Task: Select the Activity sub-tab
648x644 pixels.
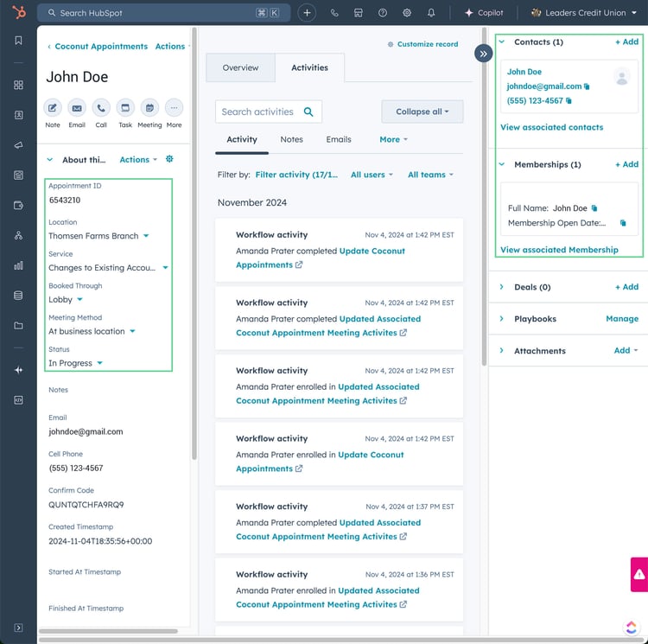Action: click(x=242, y=140)
